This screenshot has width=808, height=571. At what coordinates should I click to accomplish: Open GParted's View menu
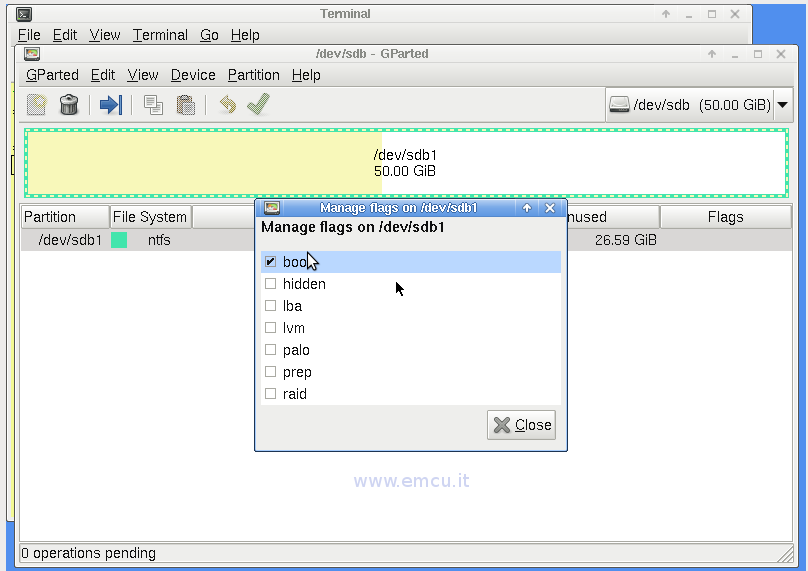coord(143,75)
